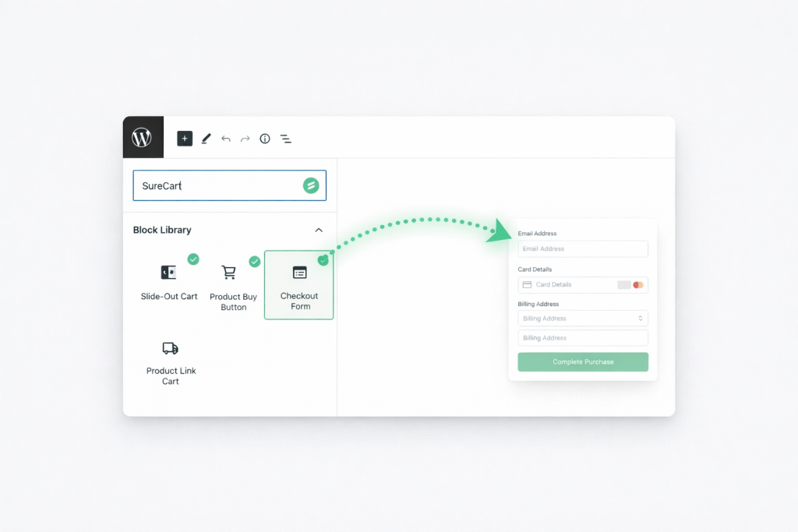This screenshot has width=798, height=532.
Task: Redo the last change
Action: (x=245, y=139)
